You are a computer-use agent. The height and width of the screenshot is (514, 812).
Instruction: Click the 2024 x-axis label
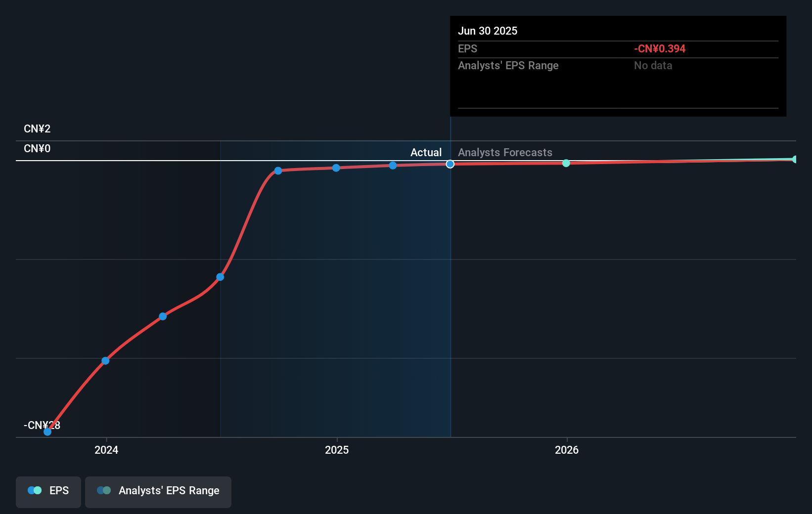point(106,450)
